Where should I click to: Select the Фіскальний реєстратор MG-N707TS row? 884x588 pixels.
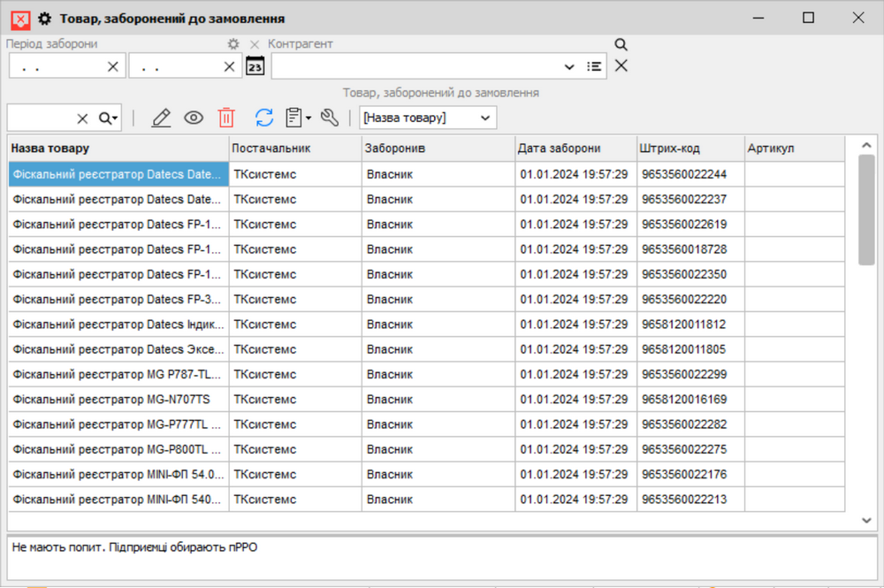[x=118, y=400]
